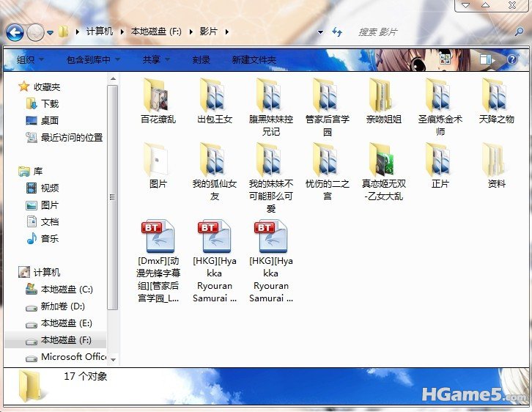Click 计算机 in the address breadcrumb
The image size is (532, 412).
[100, 32]
